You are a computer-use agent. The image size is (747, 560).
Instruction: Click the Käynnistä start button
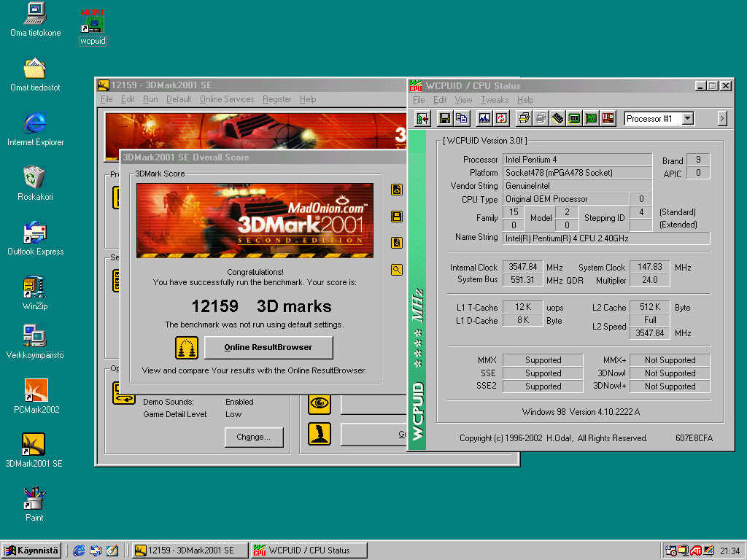pos(31,551)
